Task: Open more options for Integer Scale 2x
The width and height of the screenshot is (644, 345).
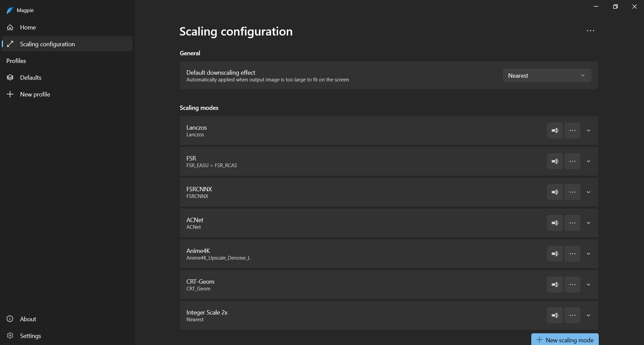Action: coord(572,315)
